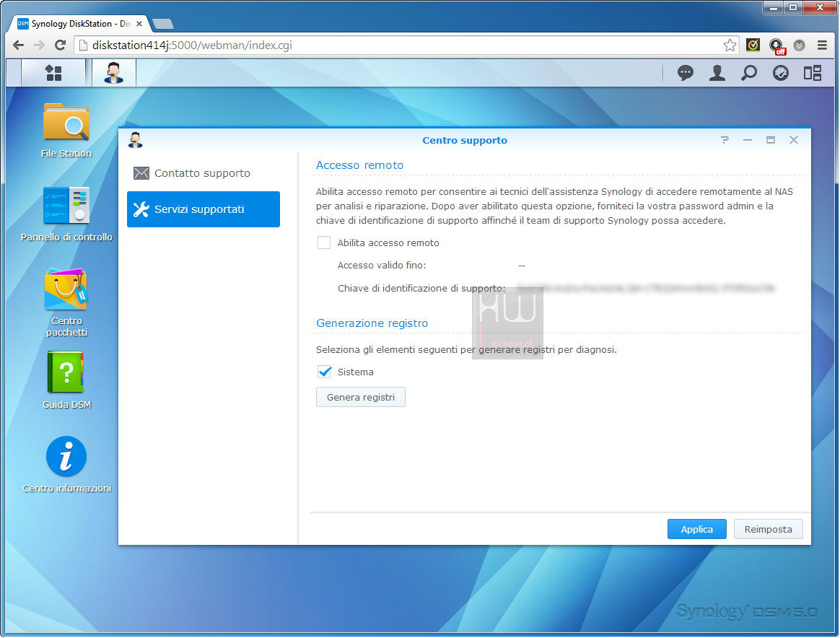Switch to the Synology DiskStation browser tab

[79, 24]
